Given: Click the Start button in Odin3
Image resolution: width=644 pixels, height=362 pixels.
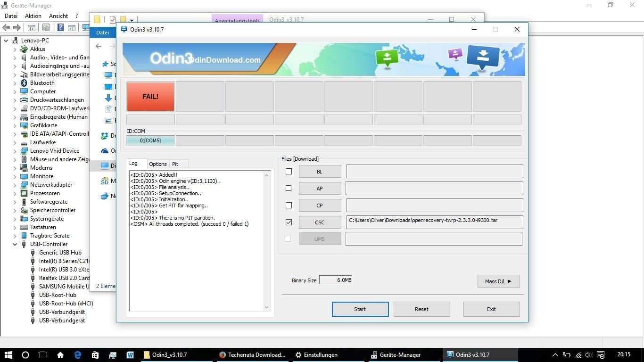Looking at the screenshot, I should 360,309.
